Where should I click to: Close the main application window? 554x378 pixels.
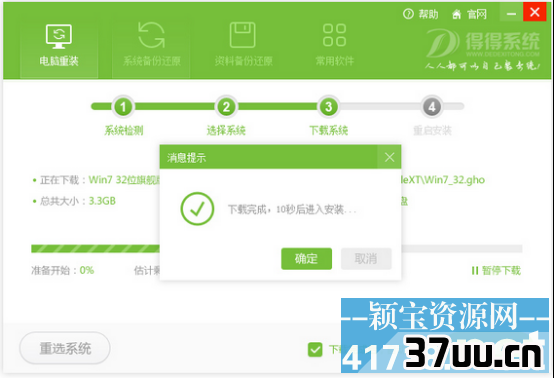535,12
